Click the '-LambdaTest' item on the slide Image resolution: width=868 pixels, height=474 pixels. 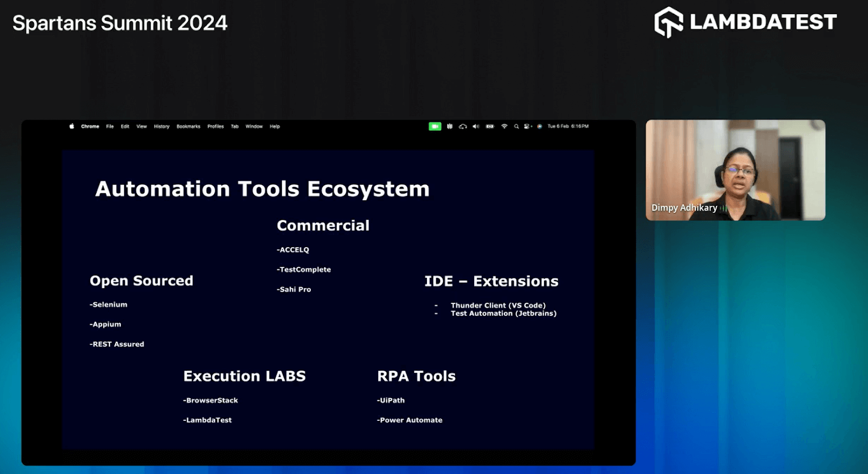pyautogui.click(x=207, y=420)
